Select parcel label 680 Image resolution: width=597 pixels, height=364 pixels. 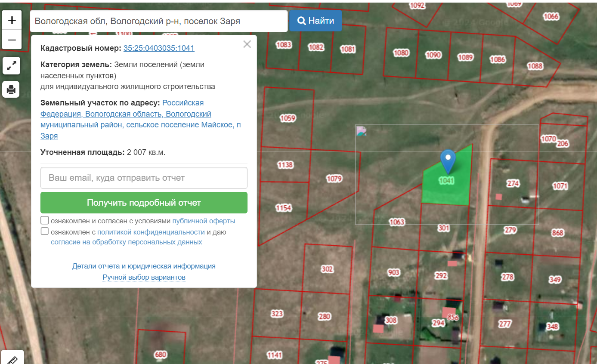[x=160, y=355]
